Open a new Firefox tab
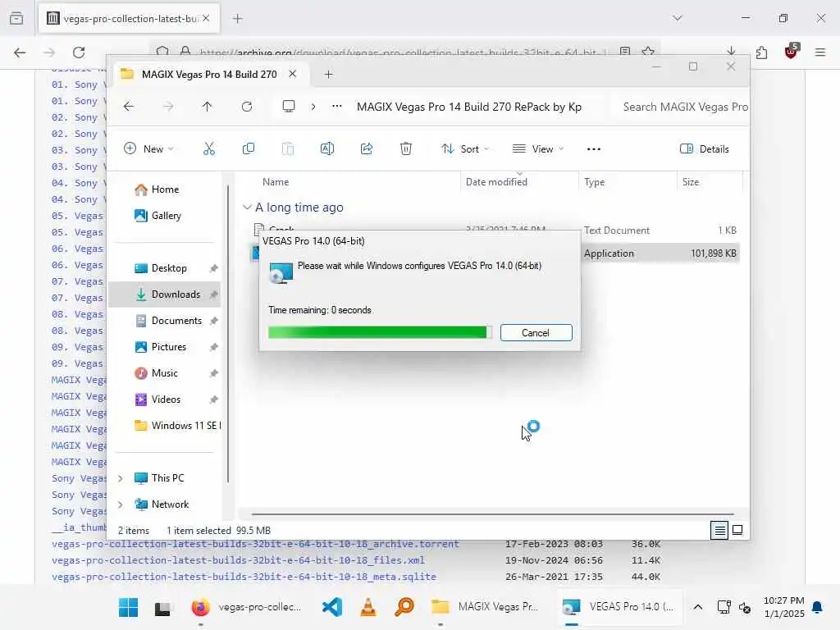The height and width of the screenshot is (630, 840). pyautogui.click(x=237, y=19)
